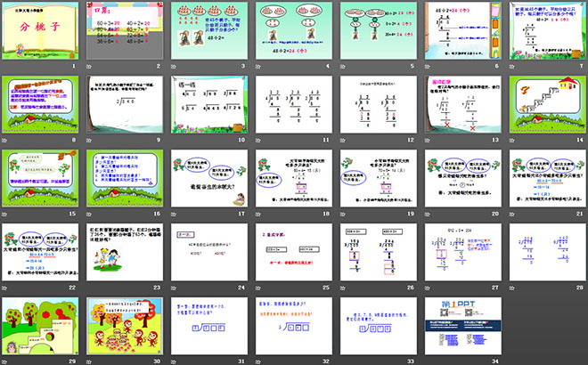Select slide 22 thumbnail
This screenshot has height=365, width=588.
coord(40,252)
